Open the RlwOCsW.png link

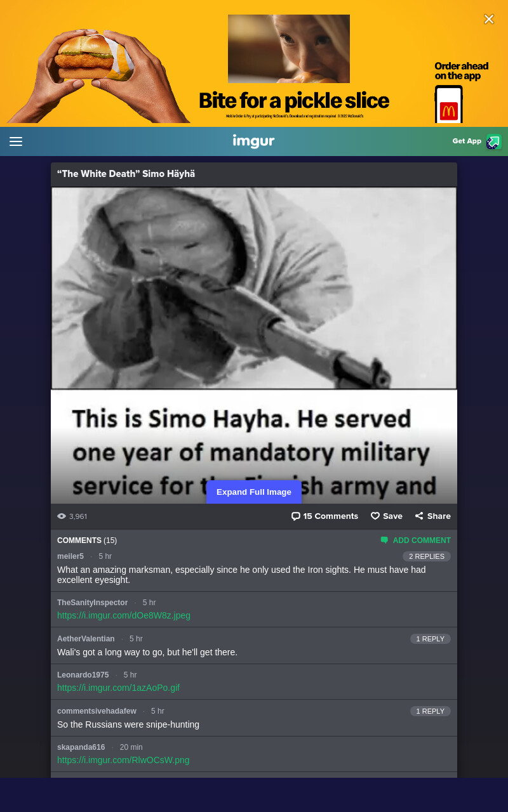pyautogui.click(x=123, y=760)
